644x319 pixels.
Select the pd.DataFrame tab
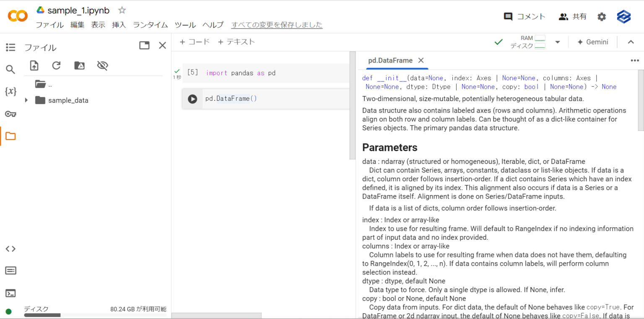coord(390,60)
